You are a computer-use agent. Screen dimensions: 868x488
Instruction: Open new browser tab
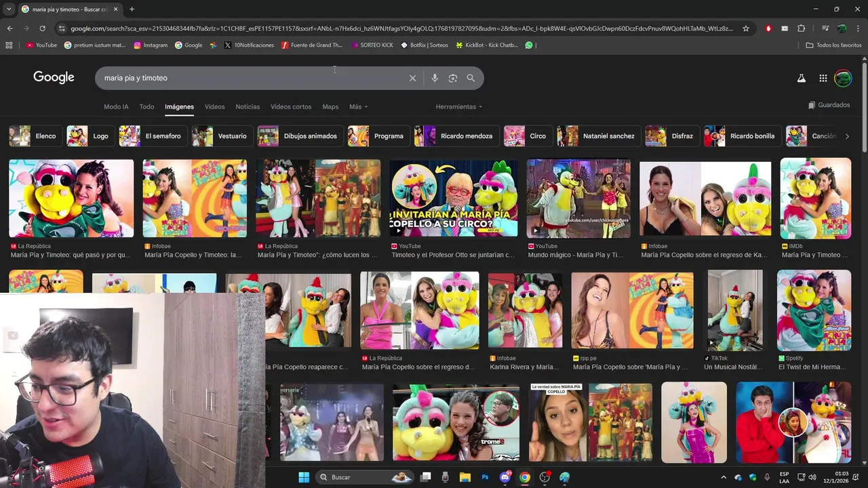point(132,9)
